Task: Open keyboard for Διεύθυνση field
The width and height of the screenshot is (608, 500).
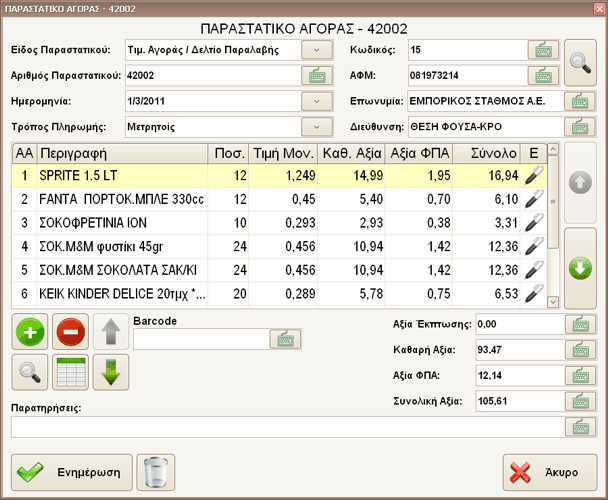Action: [579, 127]
